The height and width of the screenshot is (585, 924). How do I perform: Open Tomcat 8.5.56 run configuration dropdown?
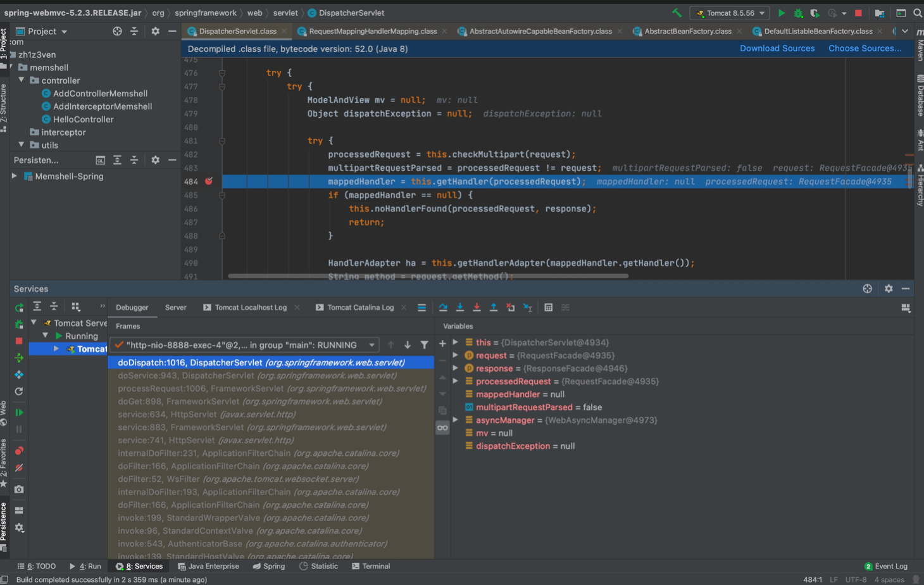click(x=730, y=13)
